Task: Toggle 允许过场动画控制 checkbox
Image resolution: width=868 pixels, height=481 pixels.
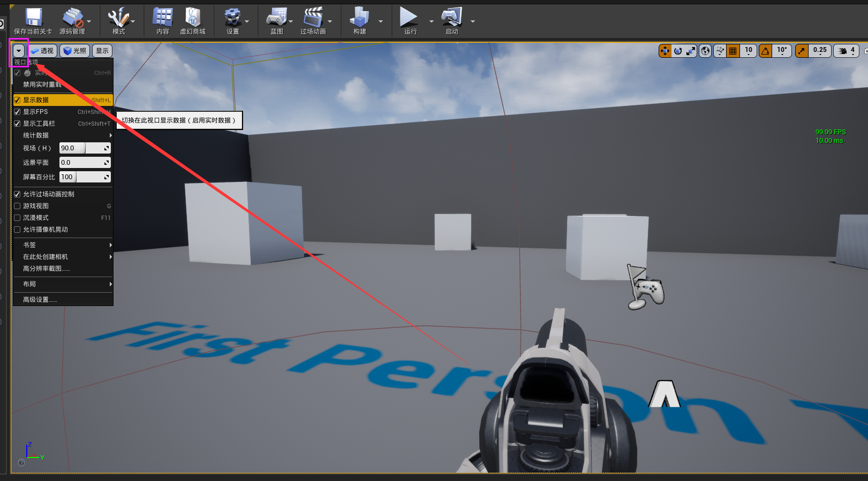Action: click(x=17, y=194)
